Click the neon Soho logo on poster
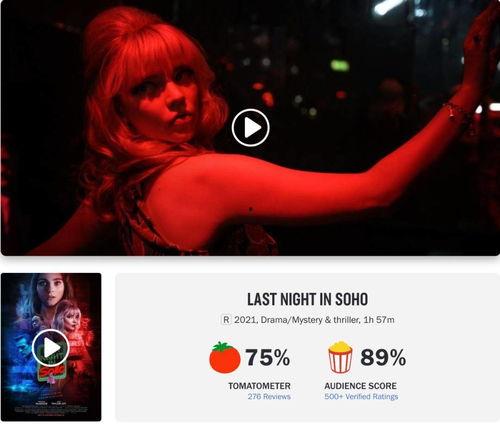Image resolution: width=500 pixels, height=426 pixels. (52, 370)
